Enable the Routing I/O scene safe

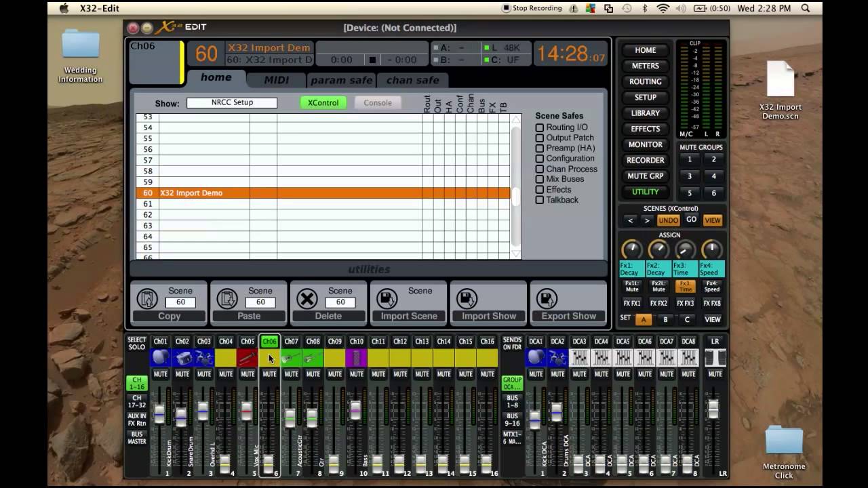pos(539,127)
